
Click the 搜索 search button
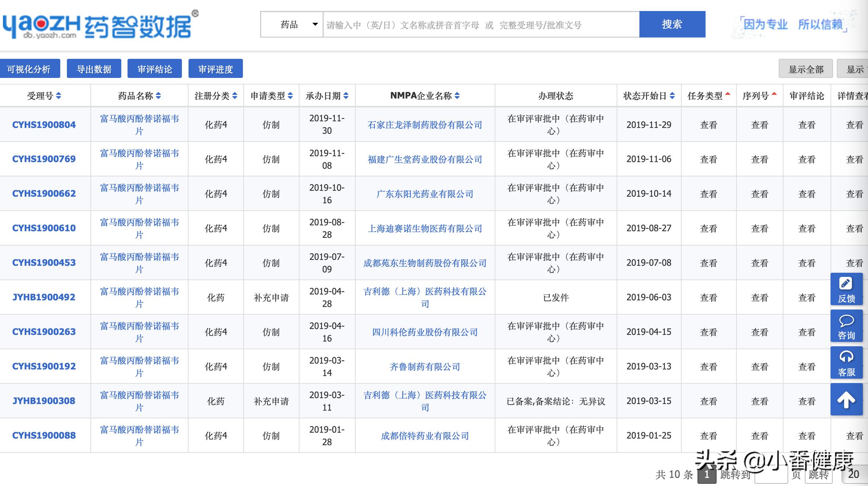point(672,25)
